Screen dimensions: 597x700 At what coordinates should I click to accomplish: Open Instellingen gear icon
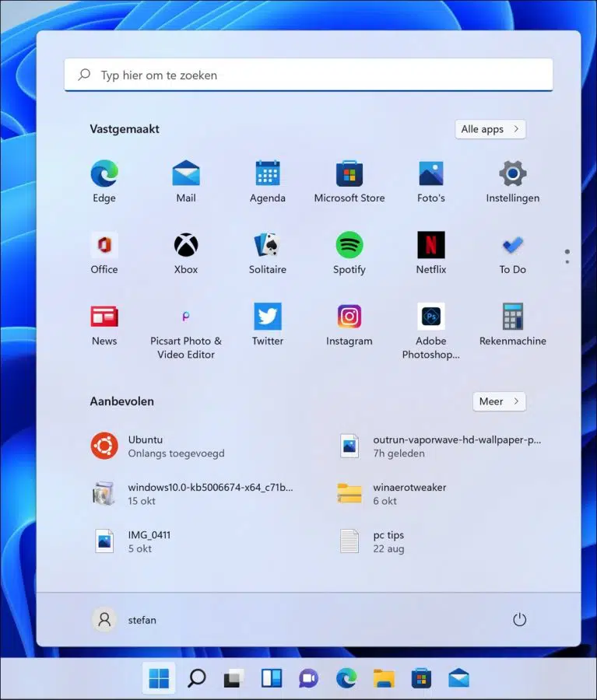click(x=512, y=181)
